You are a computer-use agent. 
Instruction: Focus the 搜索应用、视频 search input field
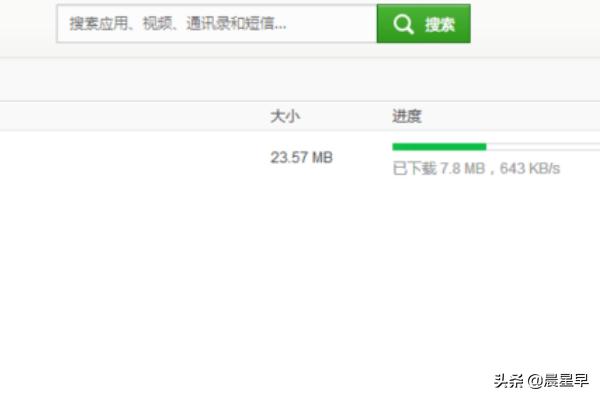click(x=217, y=24)
